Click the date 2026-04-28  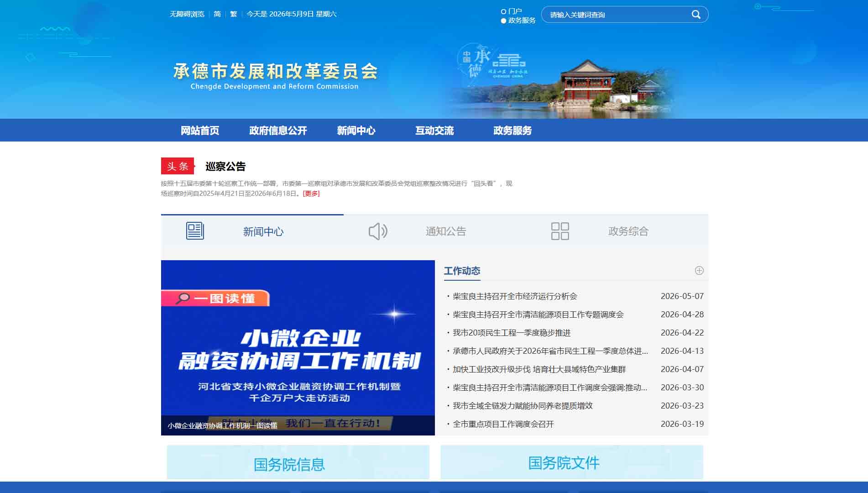click(x=682, y=315)
